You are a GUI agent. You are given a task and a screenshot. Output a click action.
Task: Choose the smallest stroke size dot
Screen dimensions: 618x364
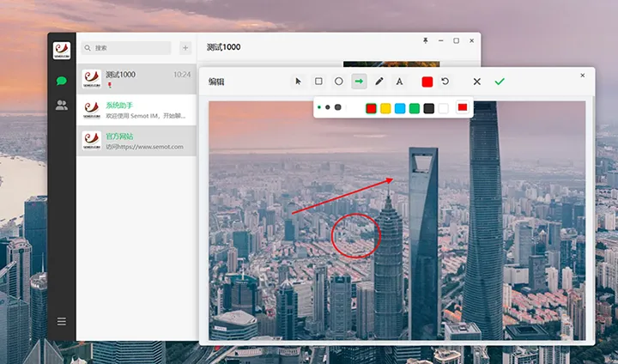318,107
